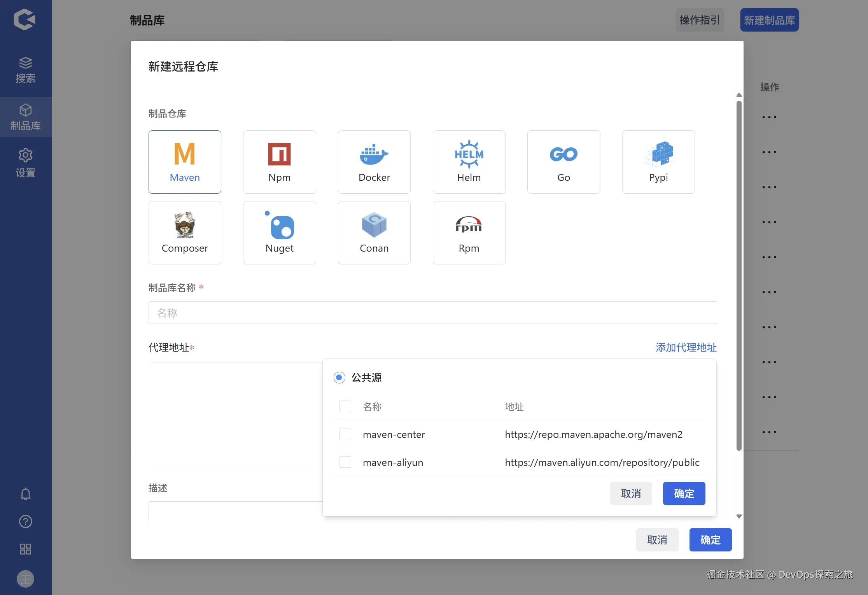Viewport: 868px width, 595px height.
Task: Open the notification bell in sidebar
Action: pos(25,494)
